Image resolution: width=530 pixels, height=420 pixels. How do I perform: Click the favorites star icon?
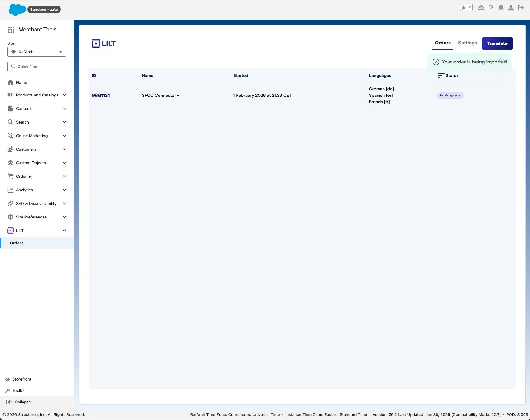(463, 8)
